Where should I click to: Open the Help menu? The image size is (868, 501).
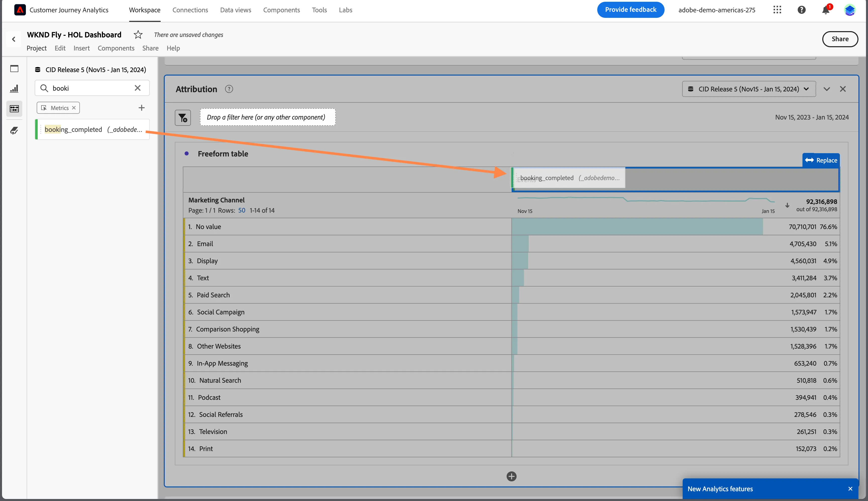point(173,48)
